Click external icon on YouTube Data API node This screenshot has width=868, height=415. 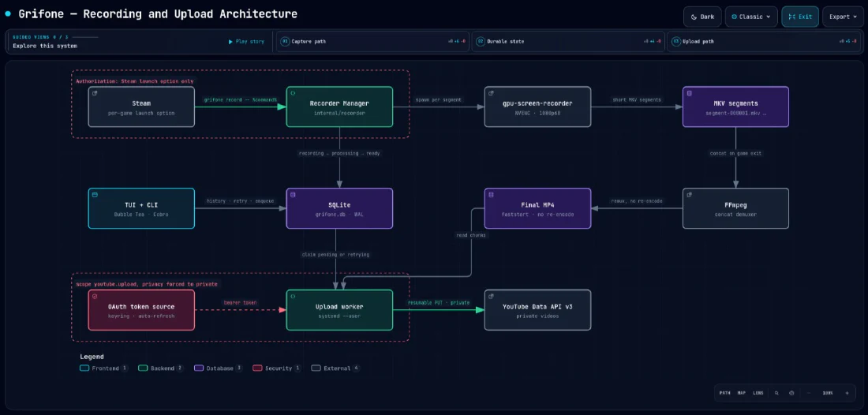coord(491,297)
